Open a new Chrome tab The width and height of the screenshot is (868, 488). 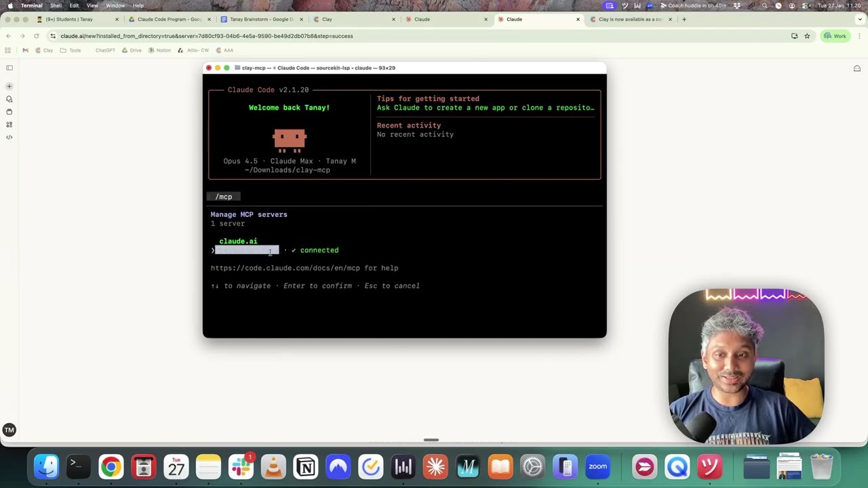click(x=684, y=19)
